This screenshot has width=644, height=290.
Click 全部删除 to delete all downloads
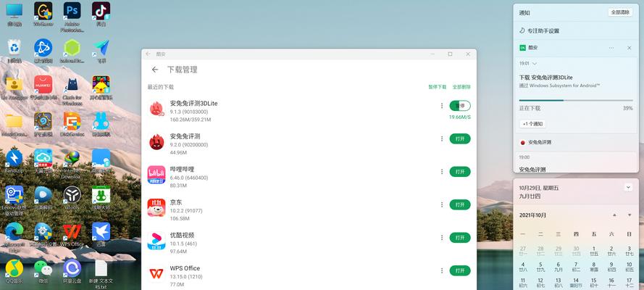pyautogui.click(x=461, y=87)
